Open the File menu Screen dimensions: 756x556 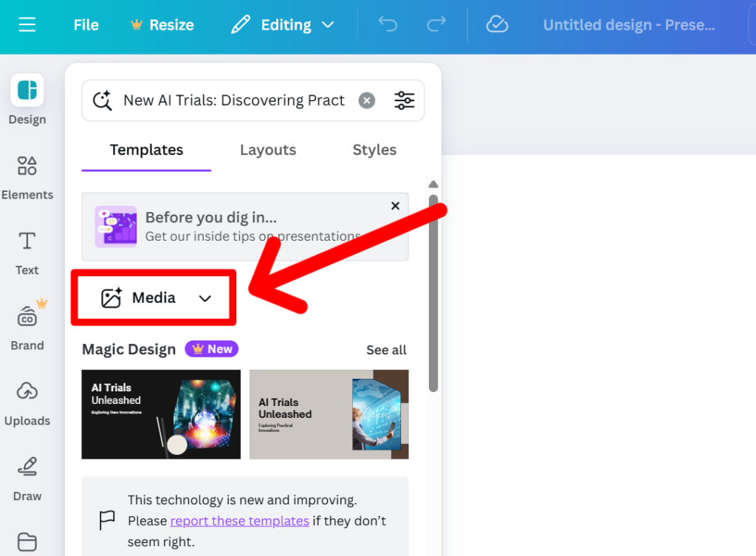(x=86, y=24)
